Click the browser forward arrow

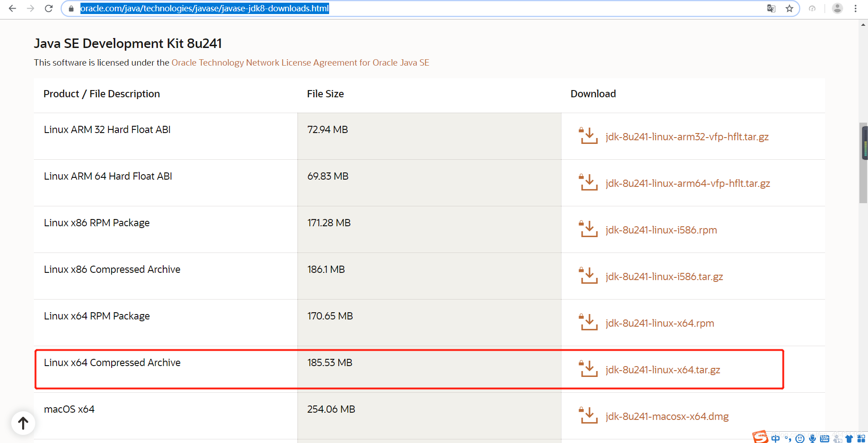pyautogui.click(x=31, y=8)
